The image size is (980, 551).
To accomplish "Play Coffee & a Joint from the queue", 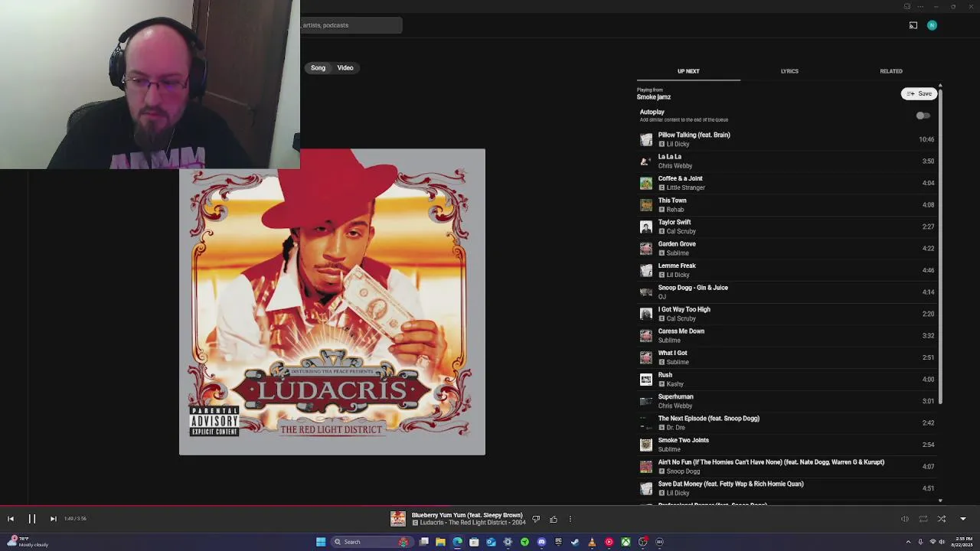I will pos(788,183).
